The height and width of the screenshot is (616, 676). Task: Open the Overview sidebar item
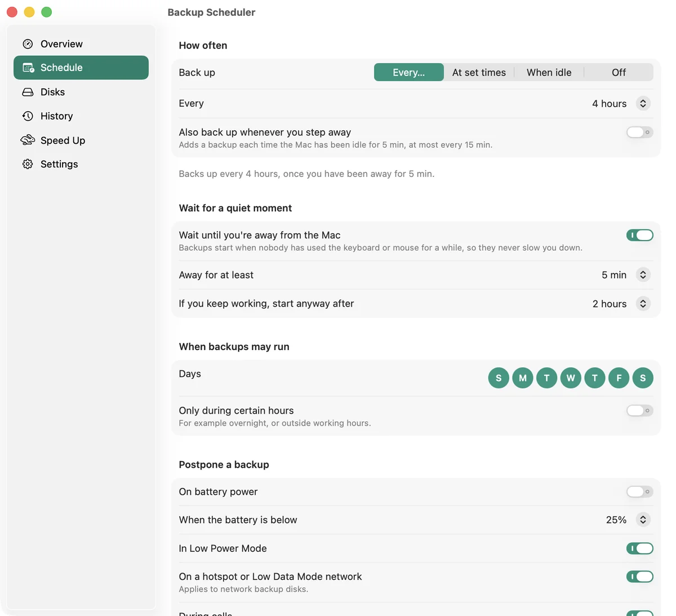[81, 44]
